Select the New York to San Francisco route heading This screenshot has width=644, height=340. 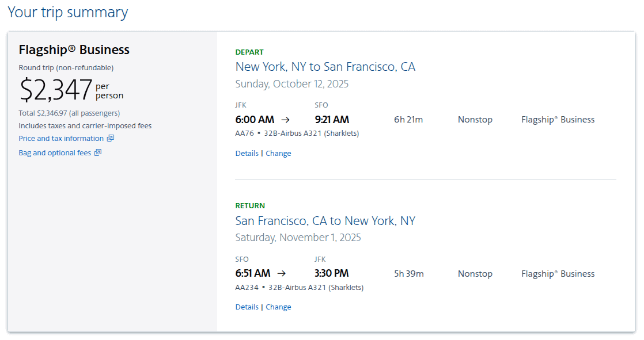point(325,66)
